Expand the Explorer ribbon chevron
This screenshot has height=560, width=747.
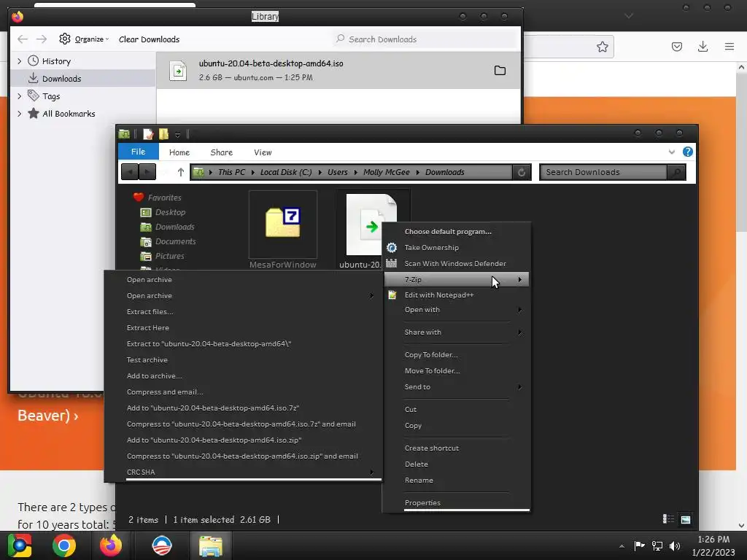(x=672, y=152)
